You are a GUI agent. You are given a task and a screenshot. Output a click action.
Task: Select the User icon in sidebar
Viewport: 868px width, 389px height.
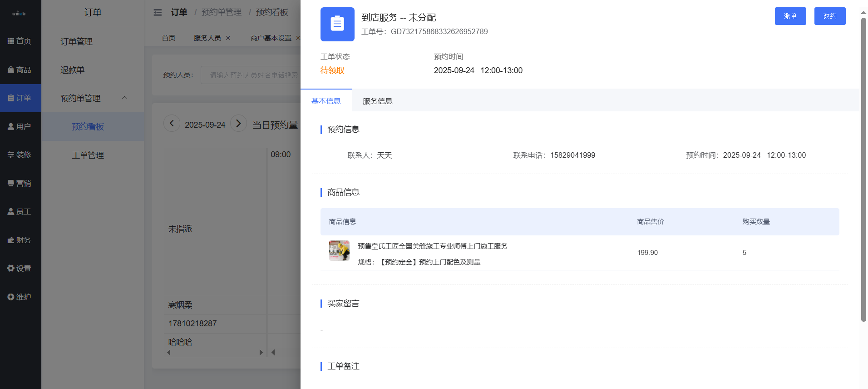[11, 126]
